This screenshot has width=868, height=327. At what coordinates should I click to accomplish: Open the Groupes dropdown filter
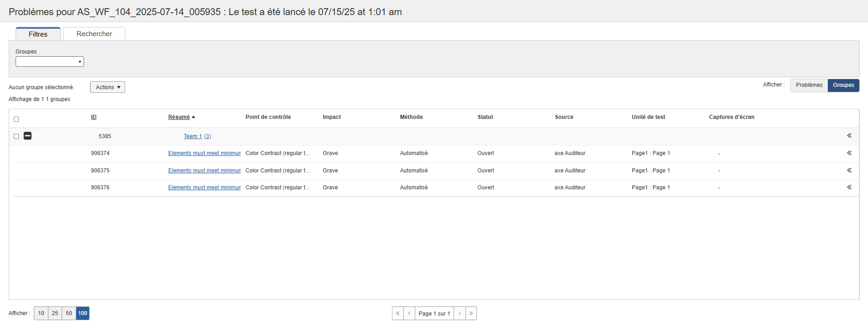50,62
